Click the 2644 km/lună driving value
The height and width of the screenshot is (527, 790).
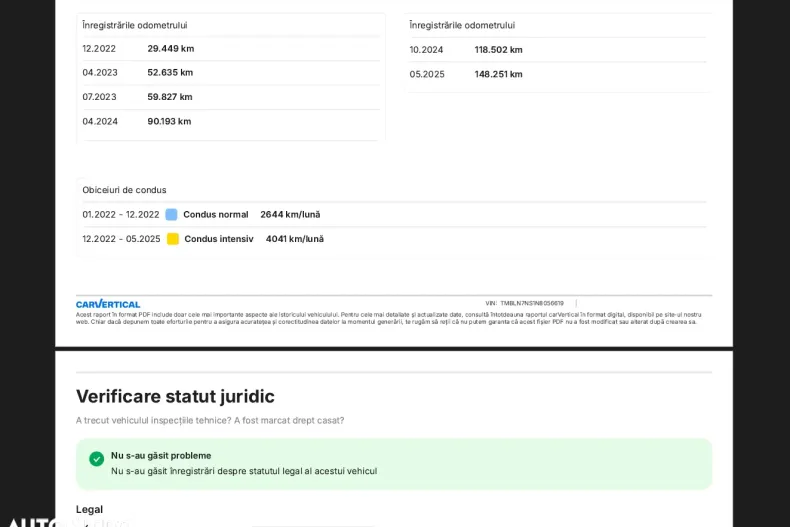tap(290, 214)
